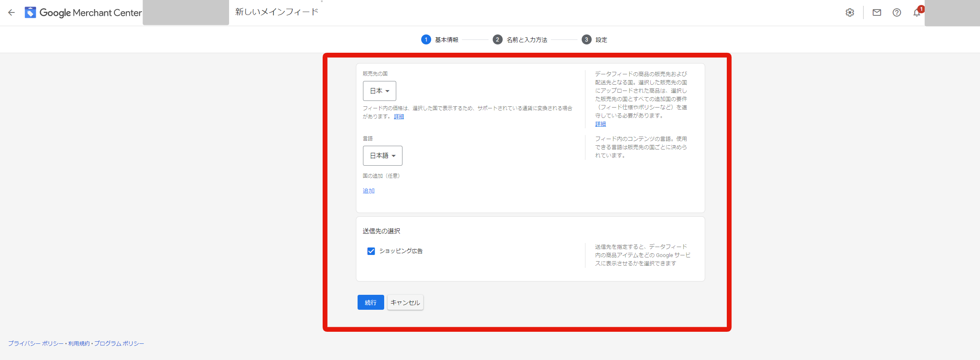Open the mail envelope icon

(877, 12)
